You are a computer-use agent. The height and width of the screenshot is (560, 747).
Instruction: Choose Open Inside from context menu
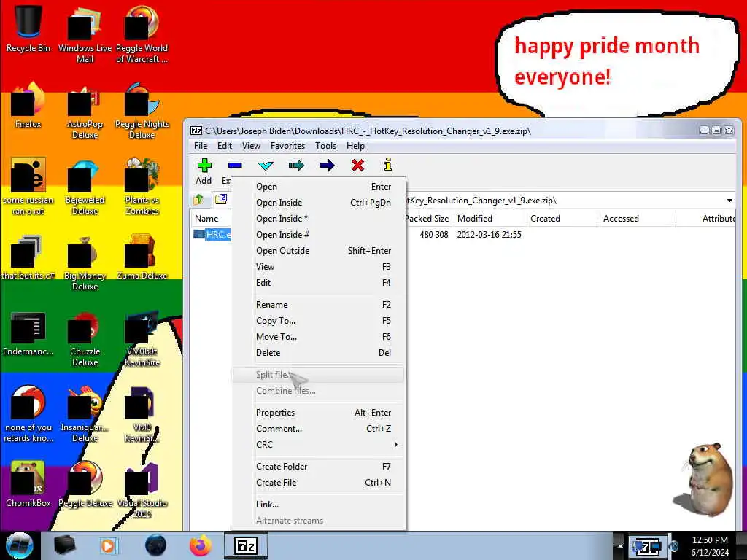(318, 203)
